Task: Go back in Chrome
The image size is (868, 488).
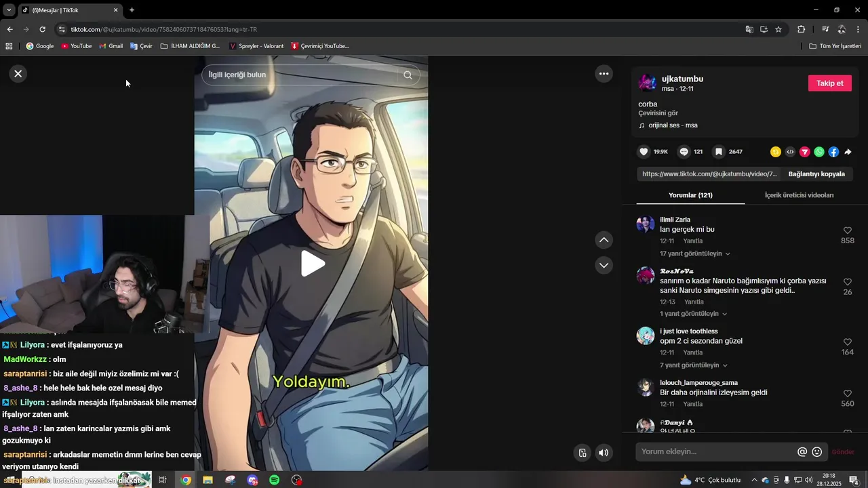Action: pos(9,29)
